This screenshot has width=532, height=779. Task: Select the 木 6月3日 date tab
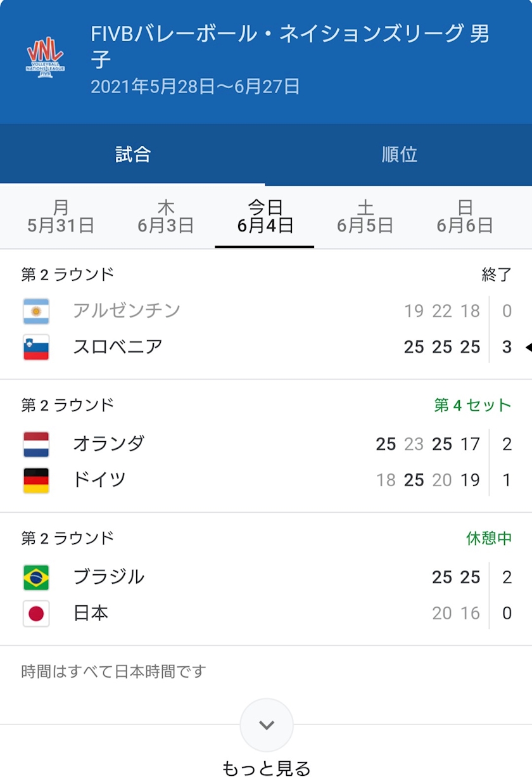pos(166,217)
